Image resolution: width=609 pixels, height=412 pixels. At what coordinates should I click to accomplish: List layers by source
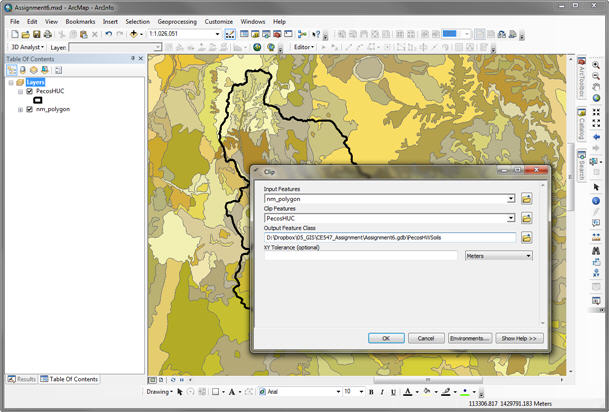click(23, 70)
